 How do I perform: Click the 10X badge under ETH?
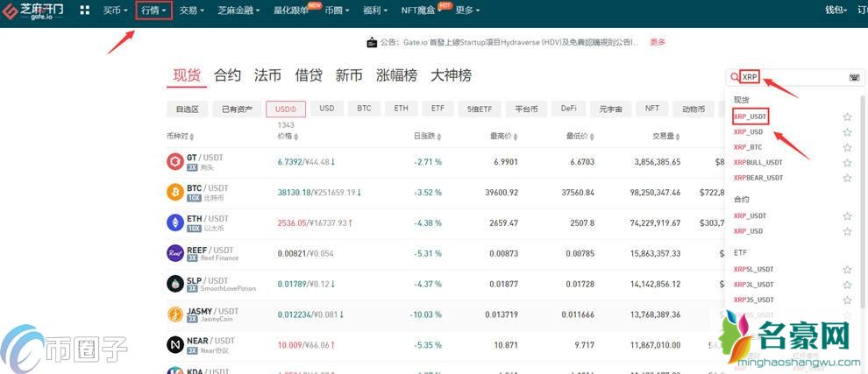194,228
